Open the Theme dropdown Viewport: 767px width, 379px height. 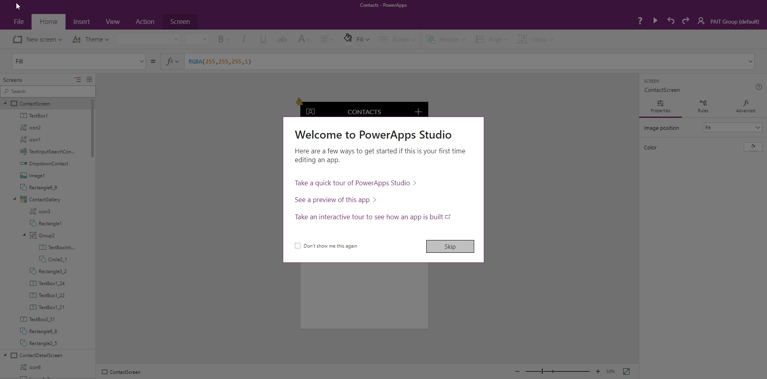click(x=91, y=40)
